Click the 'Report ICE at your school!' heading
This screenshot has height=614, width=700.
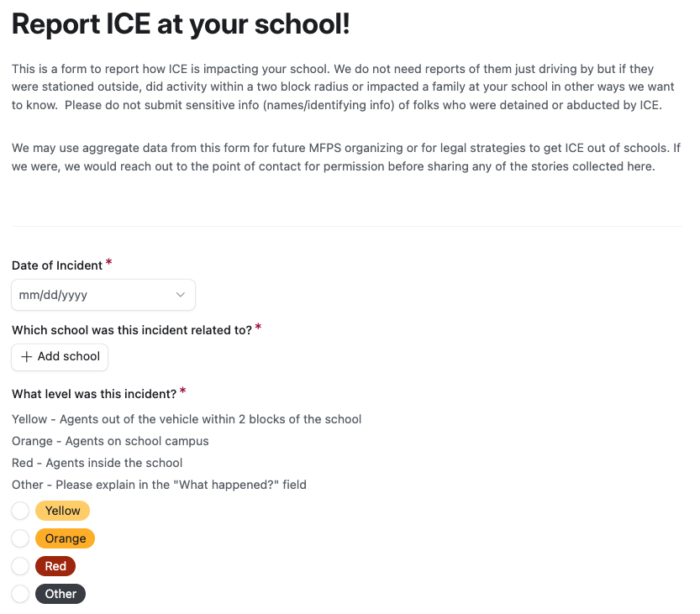click(181, 24)
